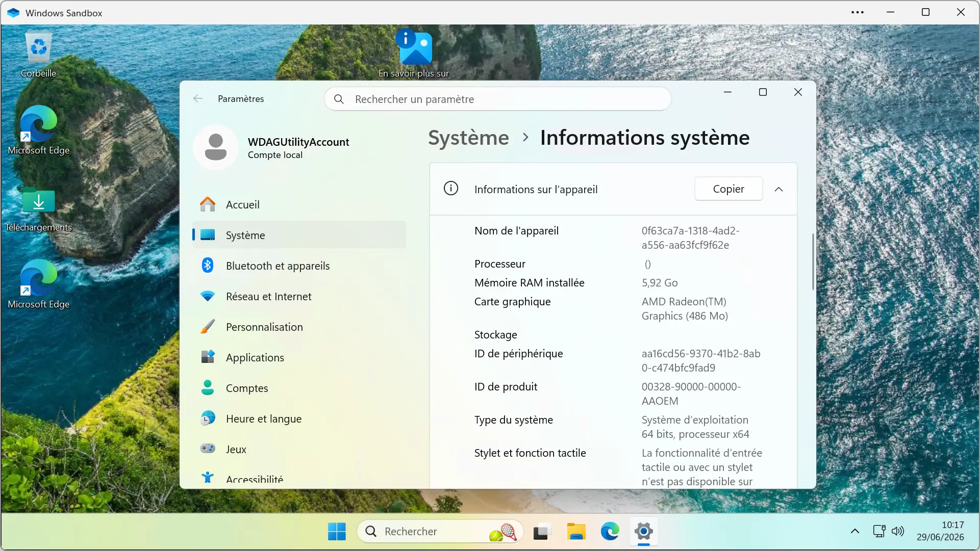Click the volume speaker tray icon
The image size is (980, 551).
(x=898, y=531)
